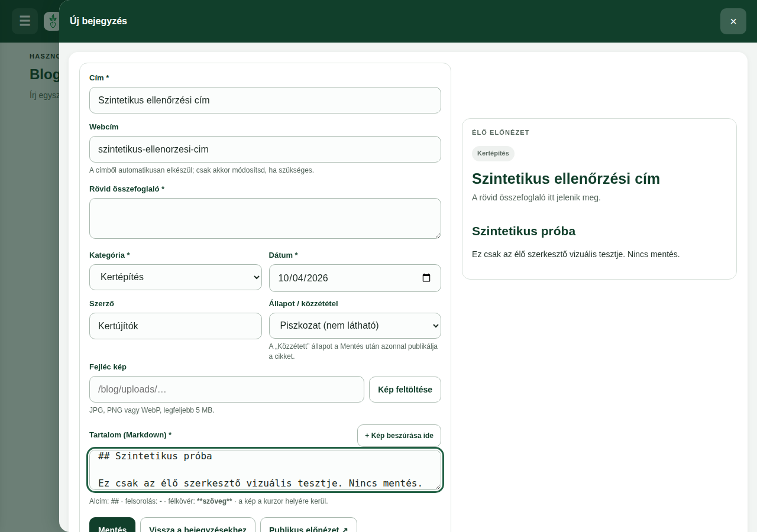Click the Dátum field value 10/04/2026
The image size is (757, 532).
coord(303,278)
